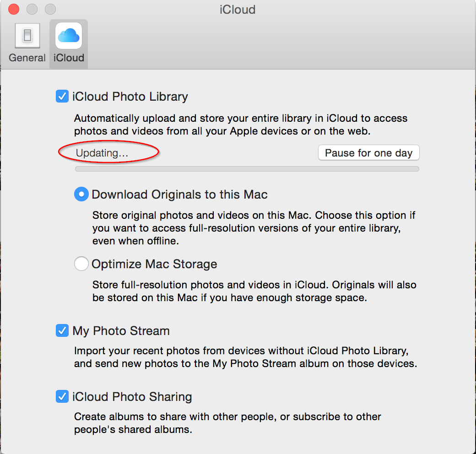The width and height of the screenshot is (476, 454).
Task: Click the gray zoom window button
Action: (50, 9)
